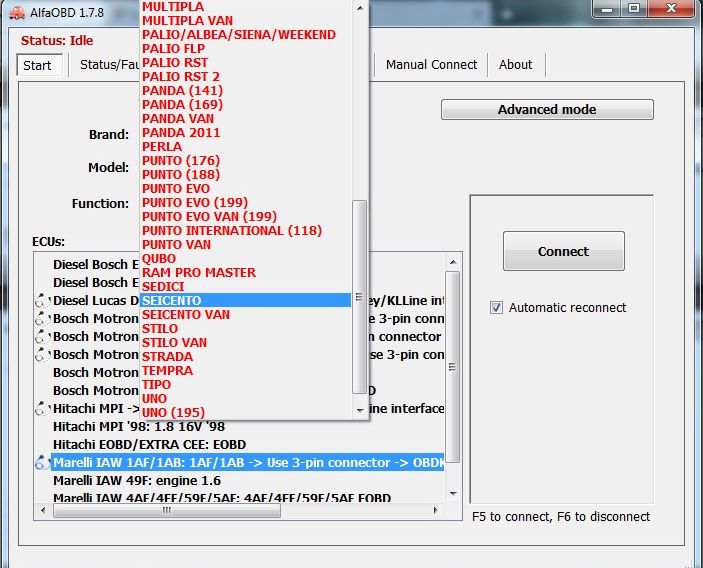Click the connector icon beside Diesel Lucas entry
Image resolution: width=703 pixels, height=568 pixels.
[41, 300]
